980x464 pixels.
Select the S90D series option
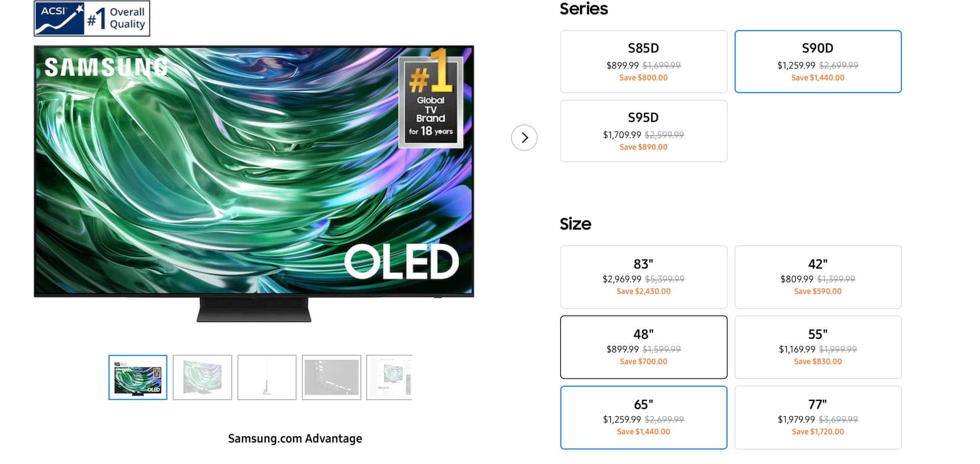pyautogui.click(x=818, y=62)
